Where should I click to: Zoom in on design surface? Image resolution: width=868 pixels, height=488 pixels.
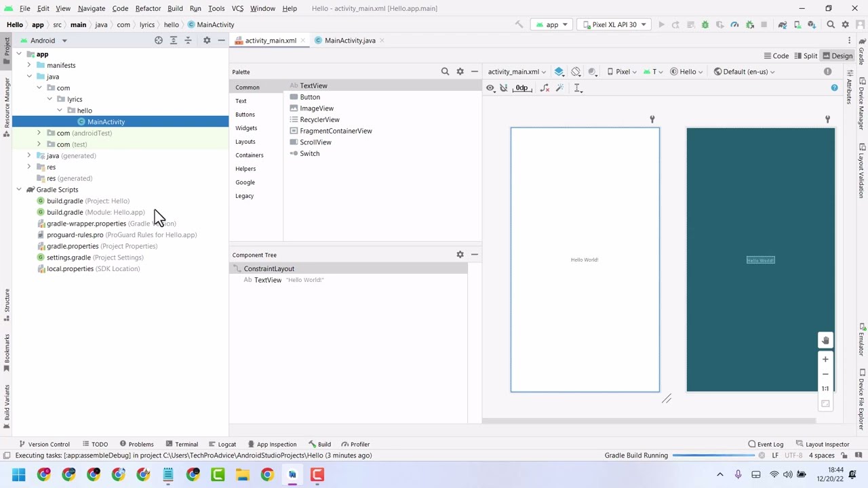[x=825, y=359]
